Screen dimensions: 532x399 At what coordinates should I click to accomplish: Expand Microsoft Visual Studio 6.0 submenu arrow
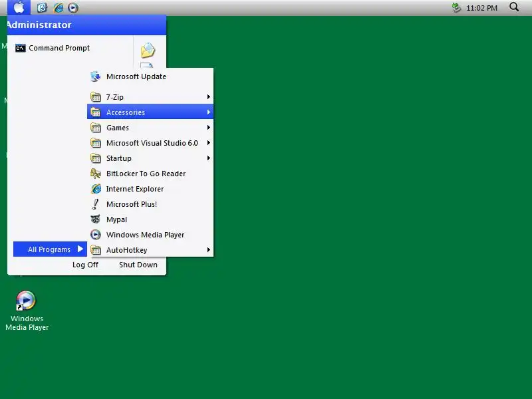(x=209, y=143)
